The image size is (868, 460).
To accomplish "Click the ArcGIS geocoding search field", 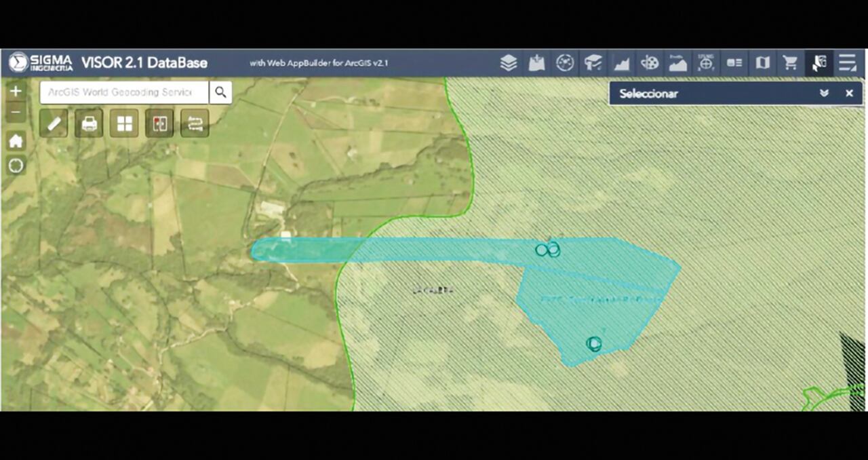I will [124, 92].
